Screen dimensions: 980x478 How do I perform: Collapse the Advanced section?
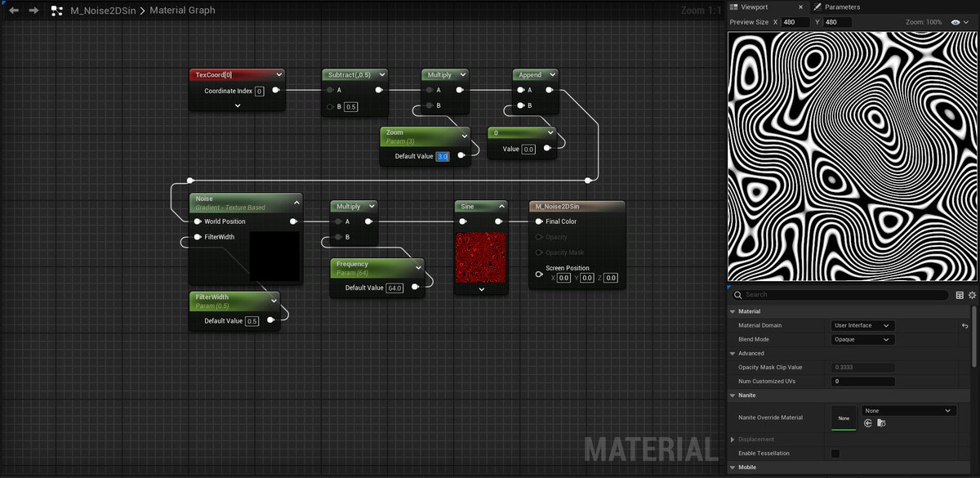click(733, 353)
